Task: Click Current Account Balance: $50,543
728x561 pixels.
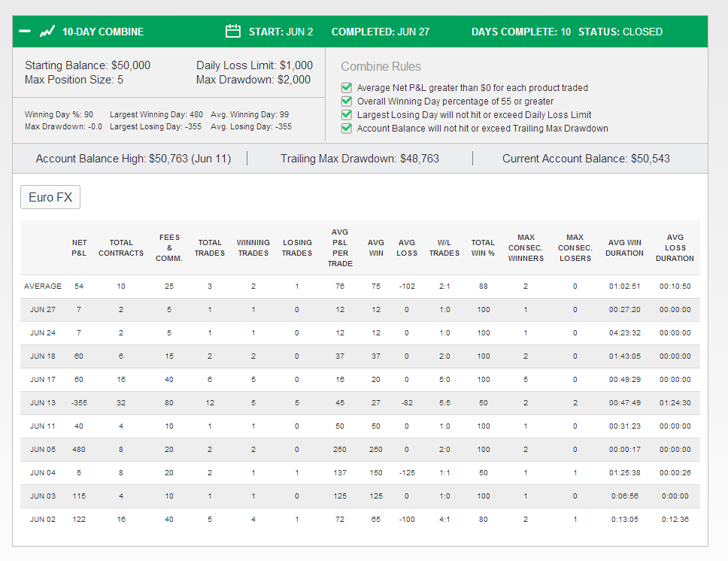Action: pyautogui.click(x=586, y=159)
